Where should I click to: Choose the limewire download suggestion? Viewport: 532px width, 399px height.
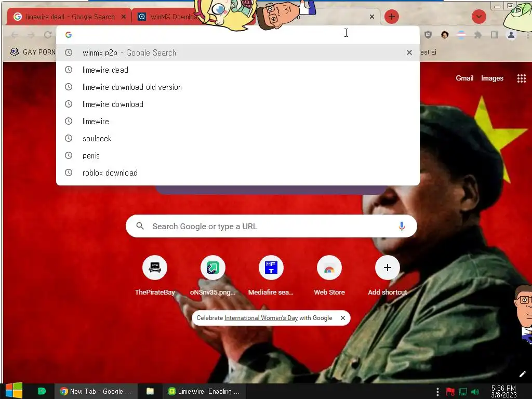pyautogui.click(x=237, y=104)
